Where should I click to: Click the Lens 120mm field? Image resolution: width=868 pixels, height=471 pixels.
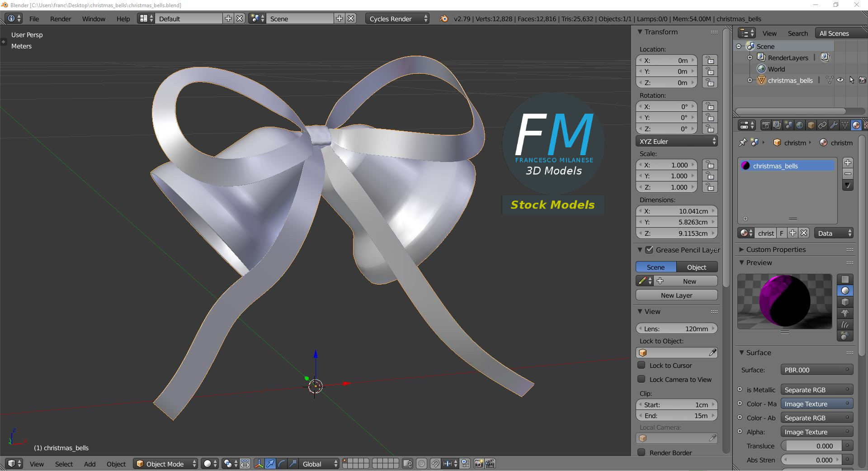pyautogui.click(x=677, y=328)
